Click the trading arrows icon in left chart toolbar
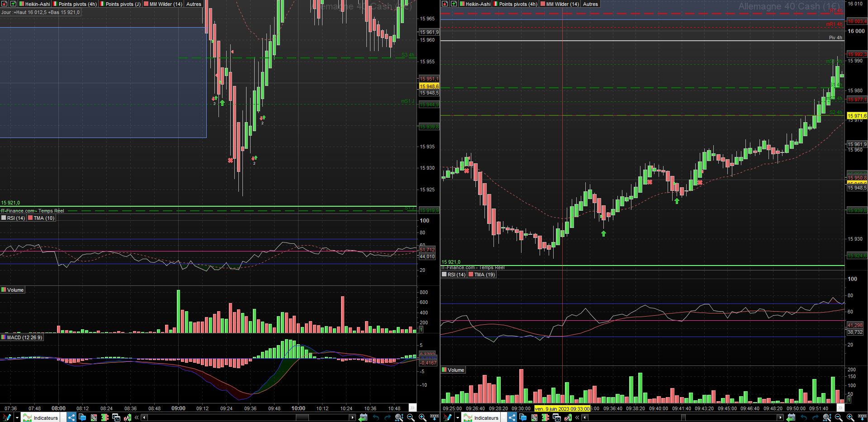Screen dimensions: 868x422 (x=128, y=417)
